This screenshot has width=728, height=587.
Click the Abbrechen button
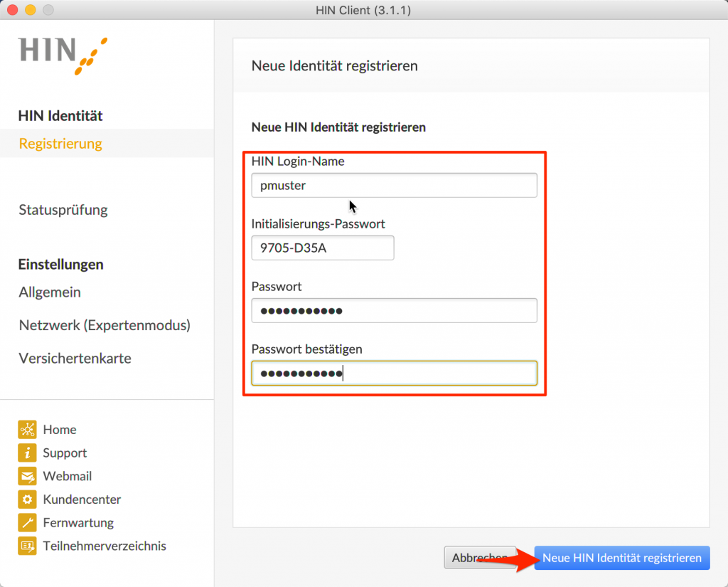[480, 558]
